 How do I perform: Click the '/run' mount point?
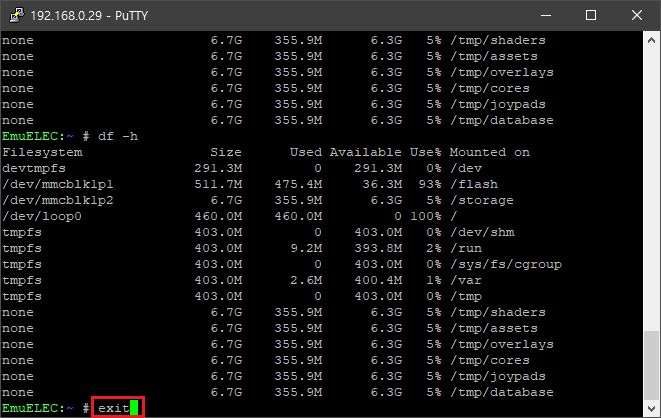pos(466,249)
